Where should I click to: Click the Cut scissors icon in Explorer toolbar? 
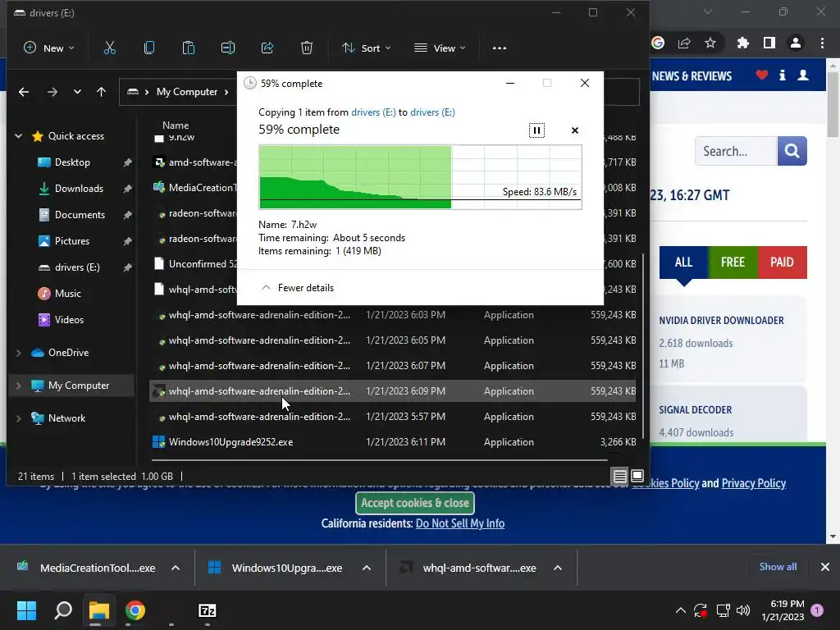[109, 48]
